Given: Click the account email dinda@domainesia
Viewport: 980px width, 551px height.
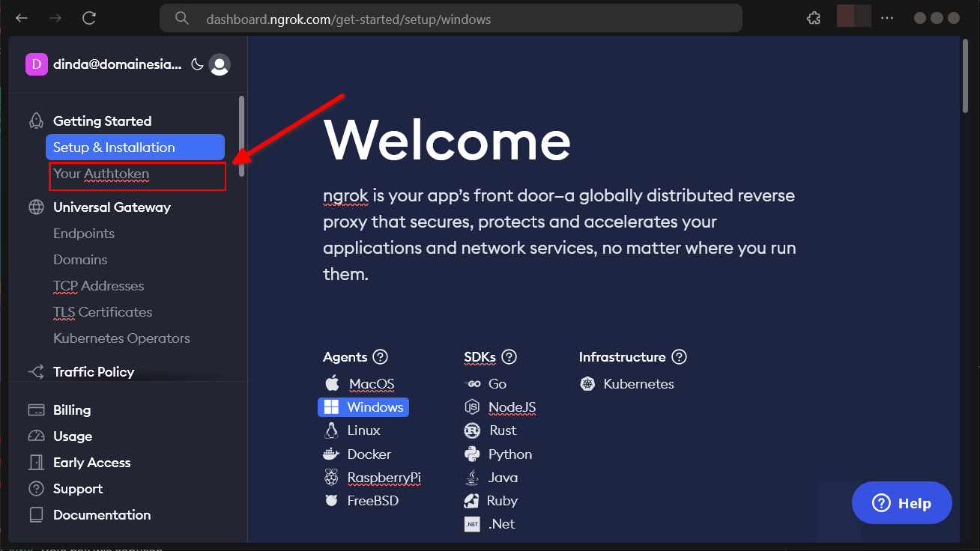Looking at the screenshot, I should coord(118,65).
